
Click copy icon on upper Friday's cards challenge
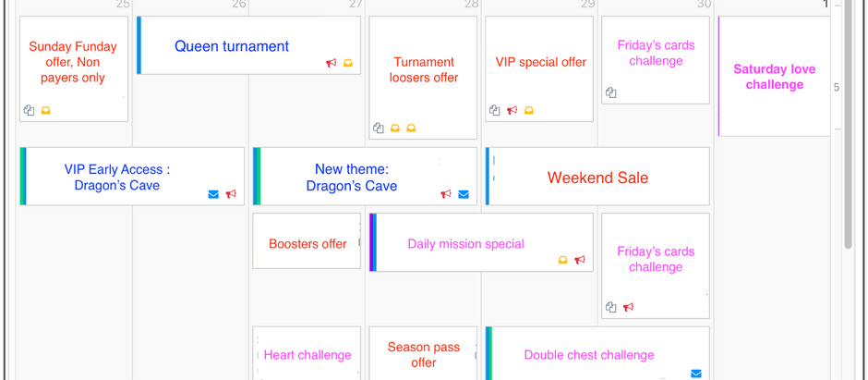[x=610, y=92]
